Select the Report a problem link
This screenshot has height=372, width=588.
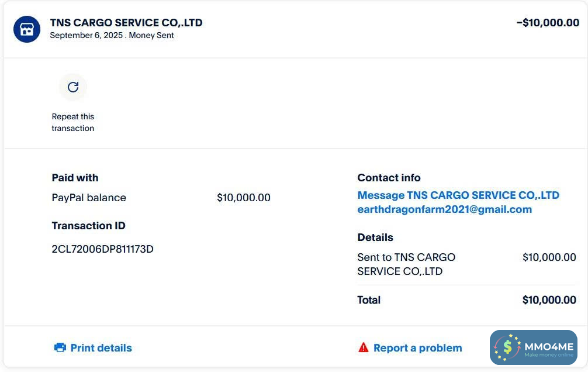tap(417, 348)
